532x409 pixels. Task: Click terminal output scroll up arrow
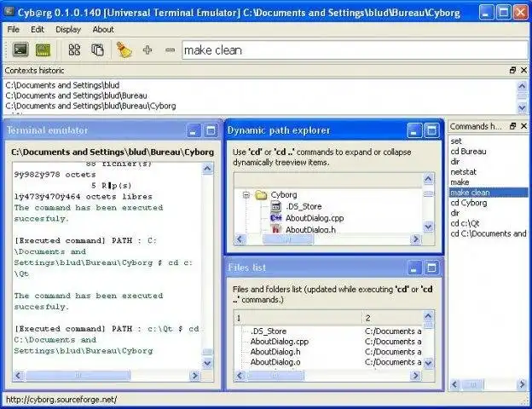[x=208, y=169]
